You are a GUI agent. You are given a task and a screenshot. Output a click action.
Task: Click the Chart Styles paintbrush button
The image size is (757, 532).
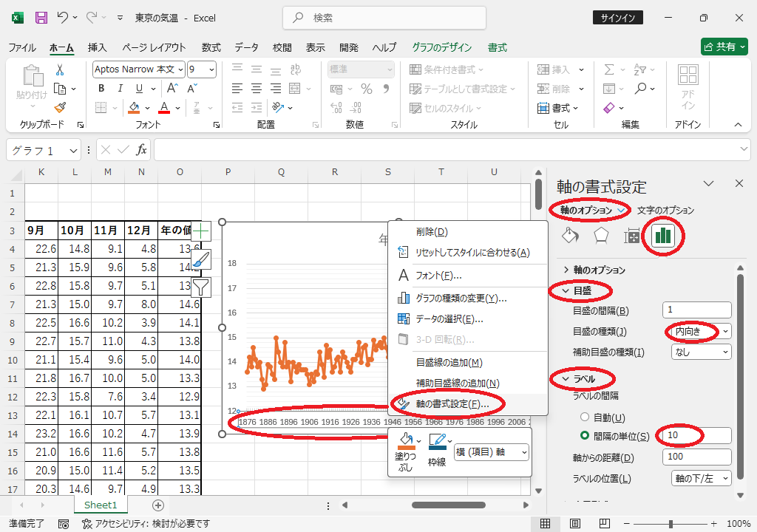pos(200,259)
